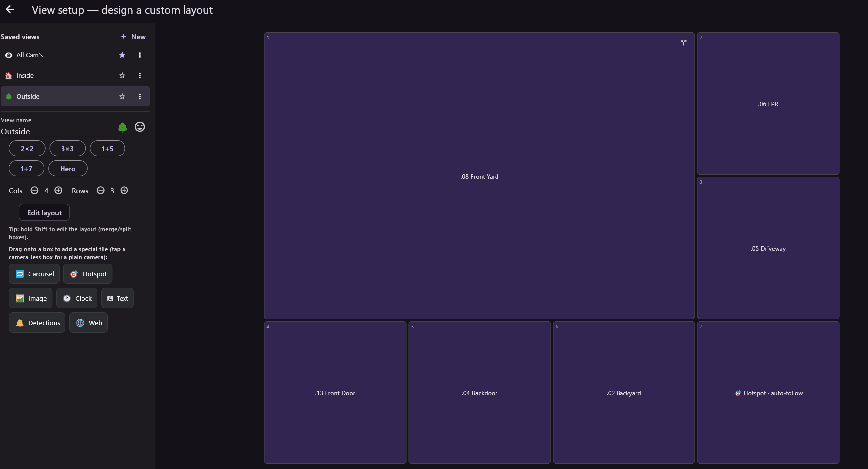Screen dimensions: 868x469
Task: Create a new saved view
Action: click(133, 37)
